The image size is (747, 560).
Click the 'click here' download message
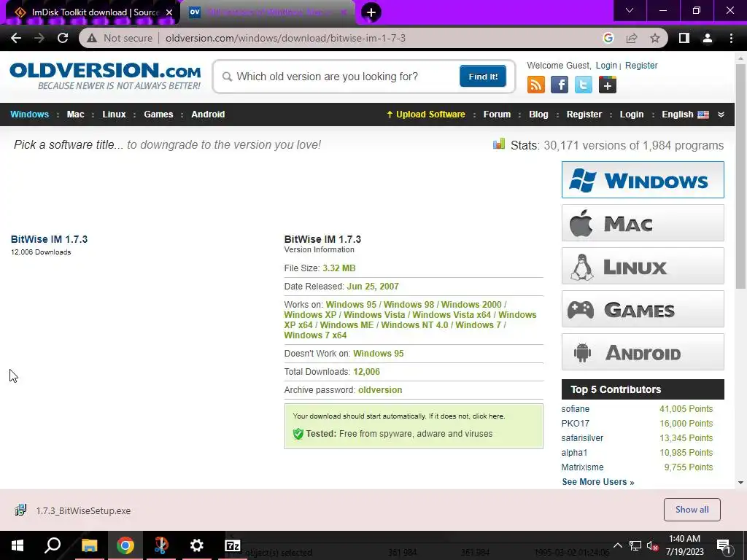pyautogui.click(x=488, y=416)
